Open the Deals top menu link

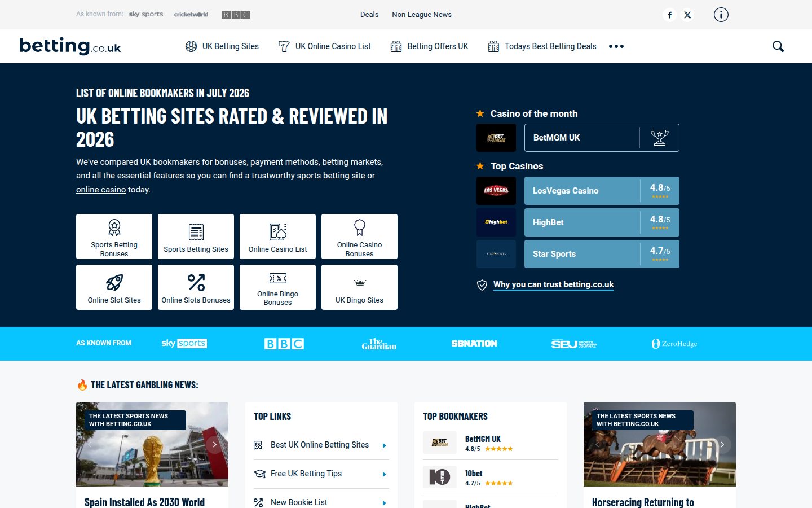click(369, 15)
